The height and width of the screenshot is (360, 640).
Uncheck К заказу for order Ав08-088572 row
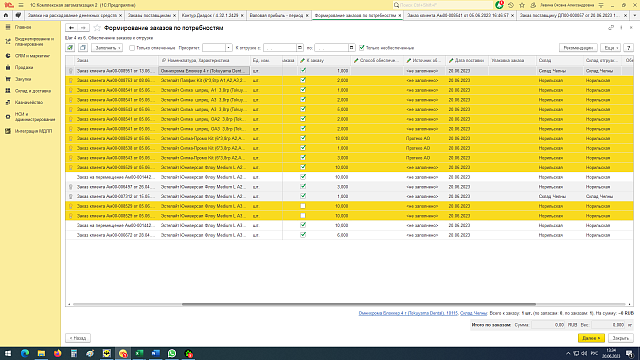pyautogui.click(x=303, y=235)
